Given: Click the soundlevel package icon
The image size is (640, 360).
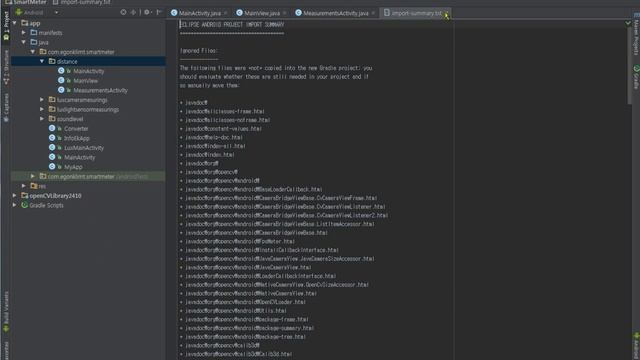Looking at the screenshot, I should [x=52, y=119].
